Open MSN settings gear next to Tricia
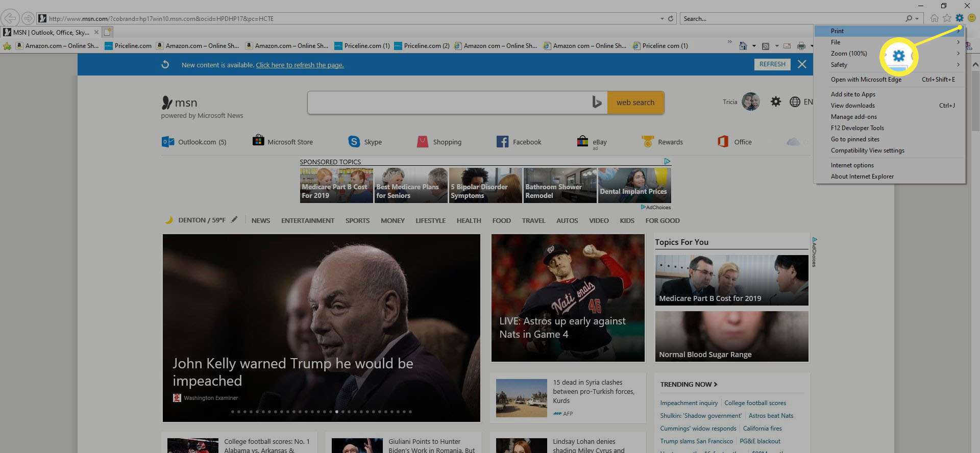This screenshot has height=453, width=980. (x=776, y=102)
